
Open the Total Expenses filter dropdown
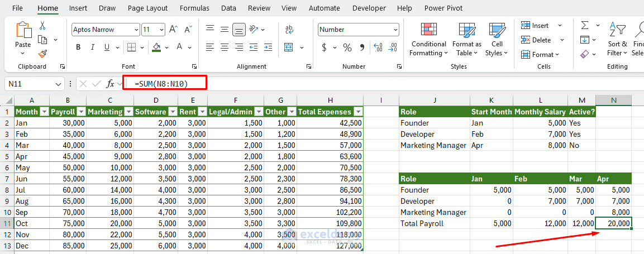[x=358, y=112]
